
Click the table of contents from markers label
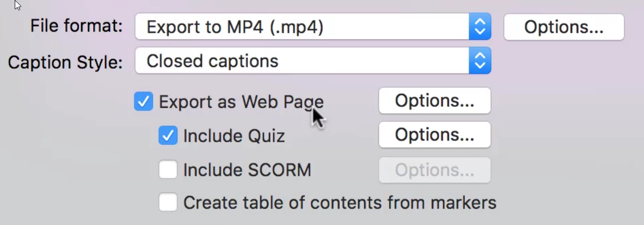point(340,203)
